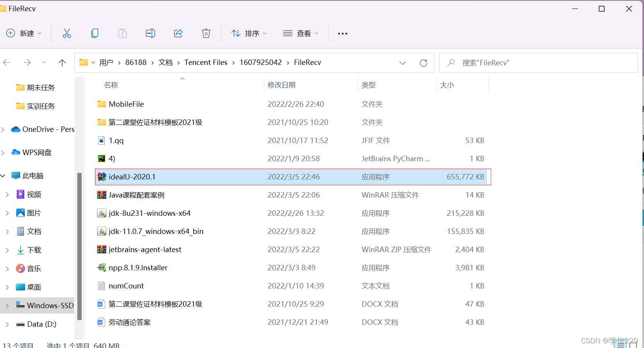Screen dimensions: 644x348
Task: Navigate up one folder level
Action: pos(62,62)
